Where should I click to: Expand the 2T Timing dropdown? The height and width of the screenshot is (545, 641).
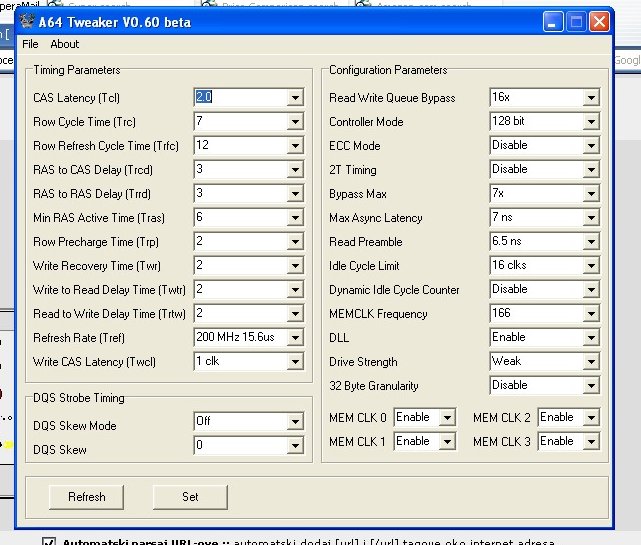pos(591,170)
